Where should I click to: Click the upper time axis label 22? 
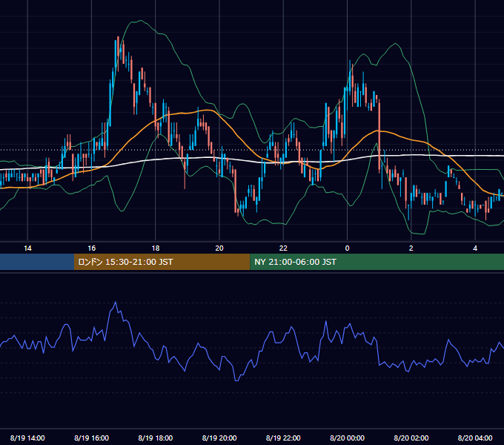tap(283, 248)
